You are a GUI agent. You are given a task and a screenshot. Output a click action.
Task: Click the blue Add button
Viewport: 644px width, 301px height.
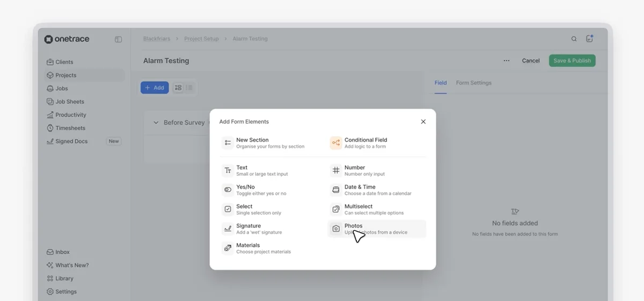click(x=155, y=88)
